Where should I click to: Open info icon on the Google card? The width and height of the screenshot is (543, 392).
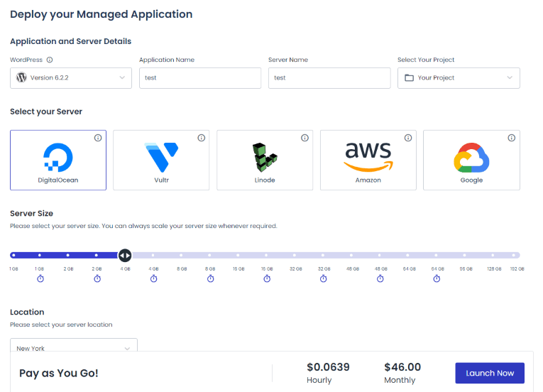pos(512,138)
